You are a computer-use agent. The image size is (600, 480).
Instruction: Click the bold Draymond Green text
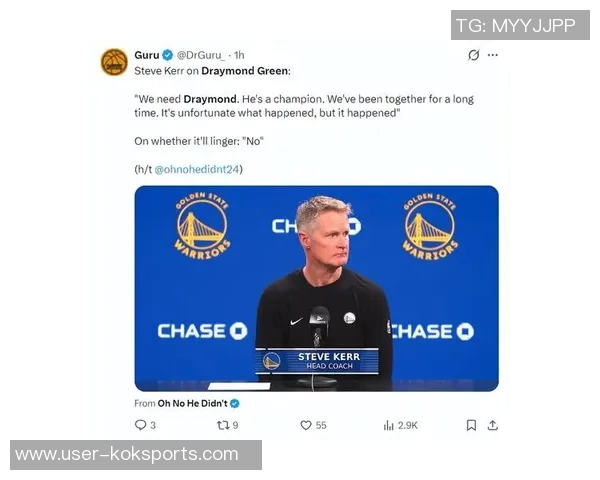245,71
